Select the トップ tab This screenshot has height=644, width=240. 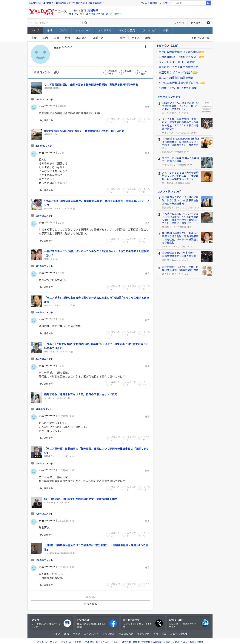[x=35, y=31]
